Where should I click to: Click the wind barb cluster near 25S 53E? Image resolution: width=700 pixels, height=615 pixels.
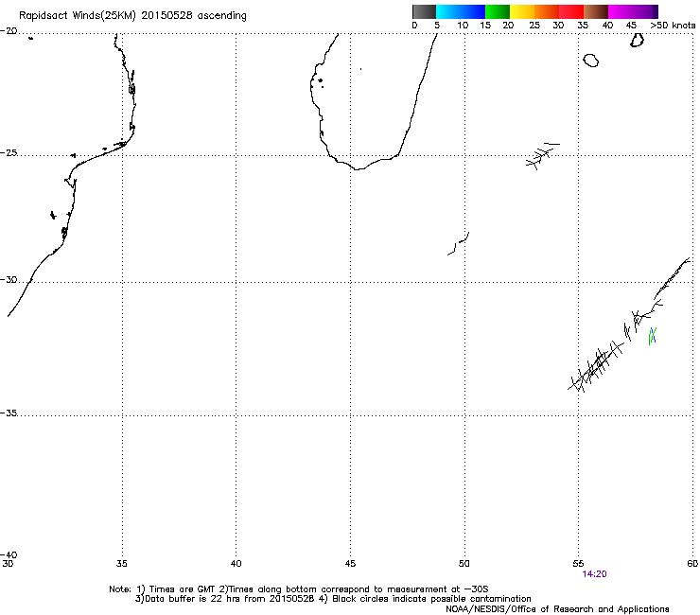coord(542,156)
